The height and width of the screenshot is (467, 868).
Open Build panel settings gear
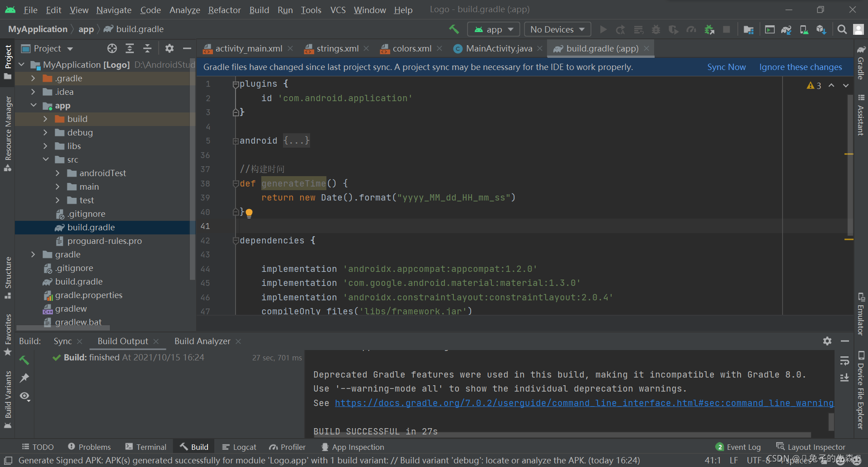click(827, 341)
